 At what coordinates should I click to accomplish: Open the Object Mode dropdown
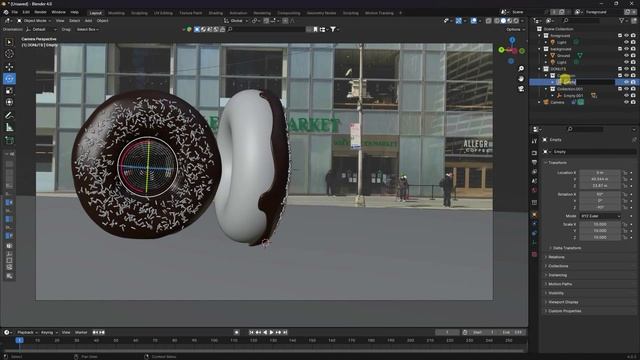[x=34, y=20]
